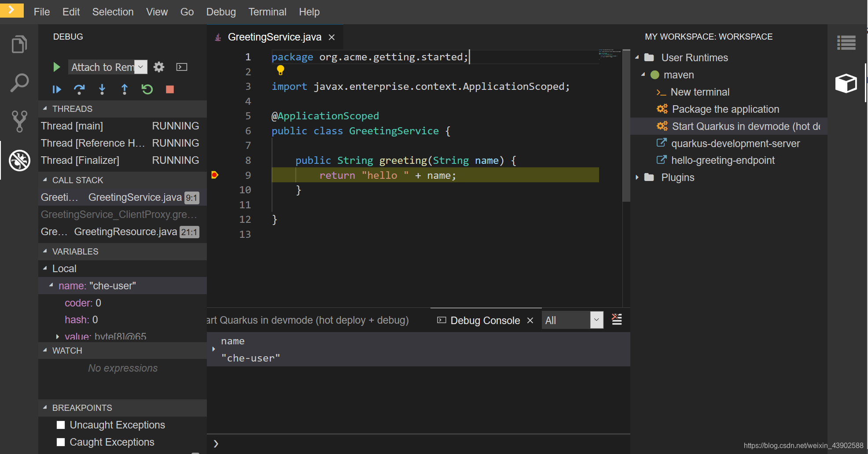Screen dimensions: 868x454
Task: Select the Debug Console tab
Action: point(485,321)
